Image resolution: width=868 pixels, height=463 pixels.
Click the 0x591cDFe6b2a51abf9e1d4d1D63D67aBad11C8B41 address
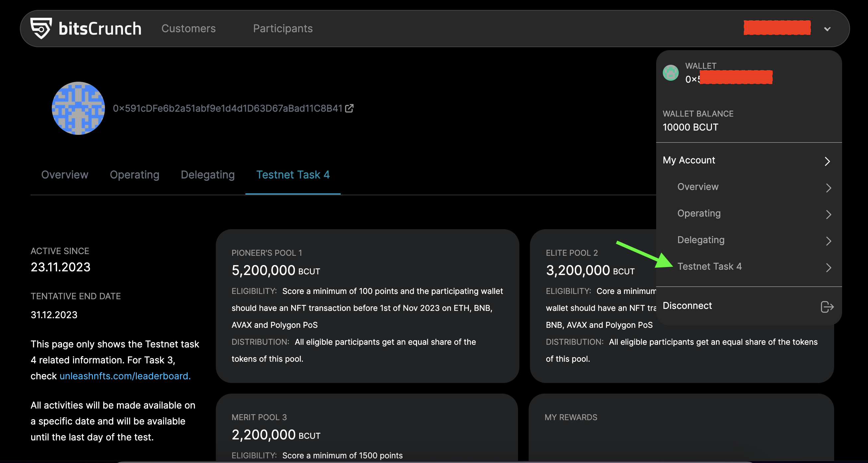[227, 108]
